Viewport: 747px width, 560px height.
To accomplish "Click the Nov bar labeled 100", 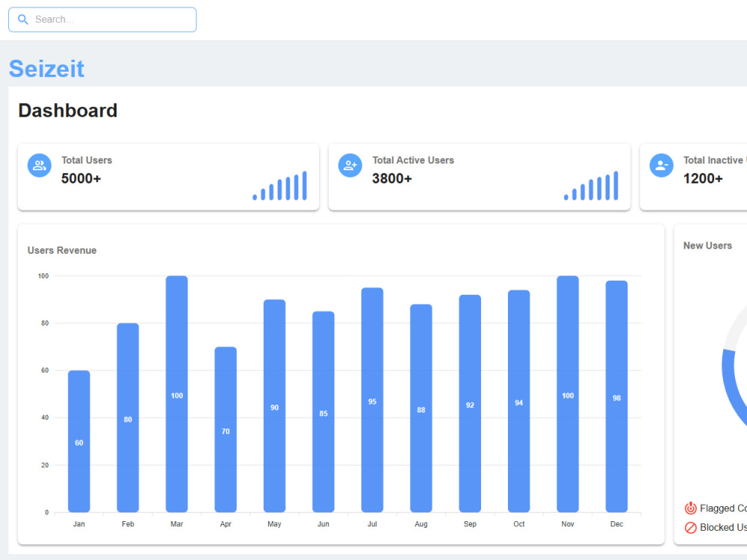I will (568, 394).
